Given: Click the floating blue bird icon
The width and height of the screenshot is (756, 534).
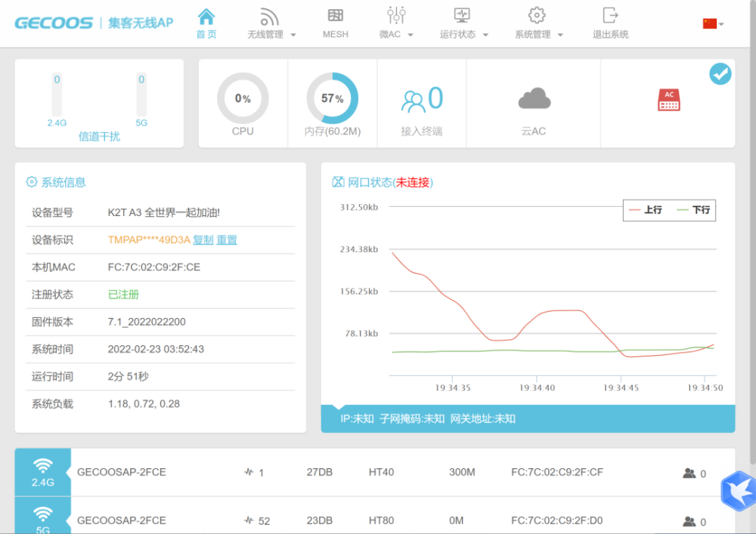Looking at the screenshot, I should [x=738, y=489].
